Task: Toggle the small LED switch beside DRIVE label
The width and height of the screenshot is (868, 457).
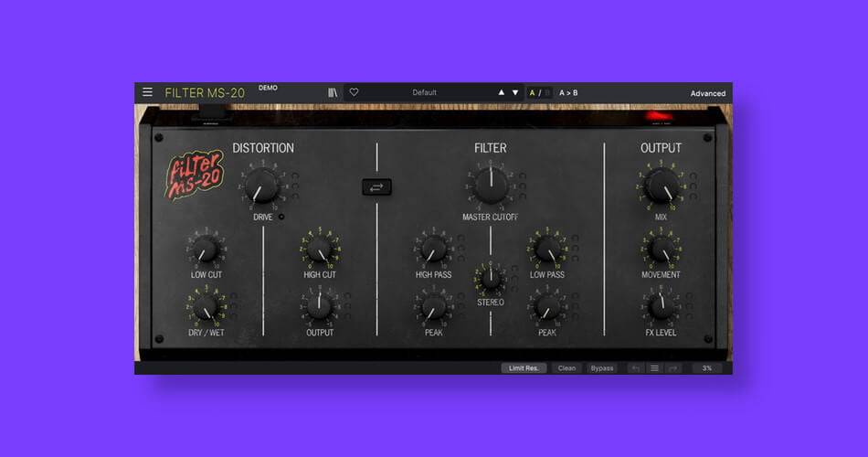Action: [281, 218]
